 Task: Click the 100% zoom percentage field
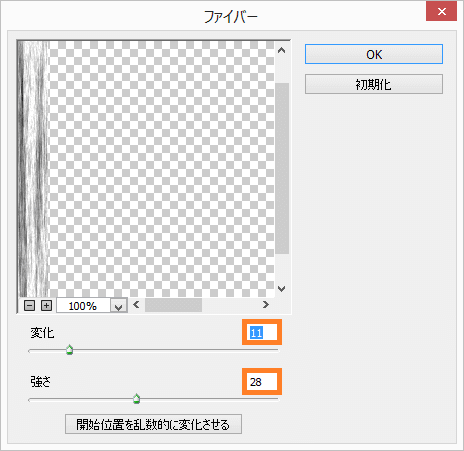click(83, 306)
